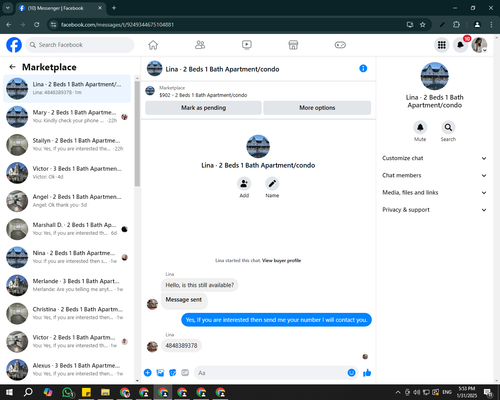
Task: Open Marshall D.'s conversation
Action: tap(67, 229)
